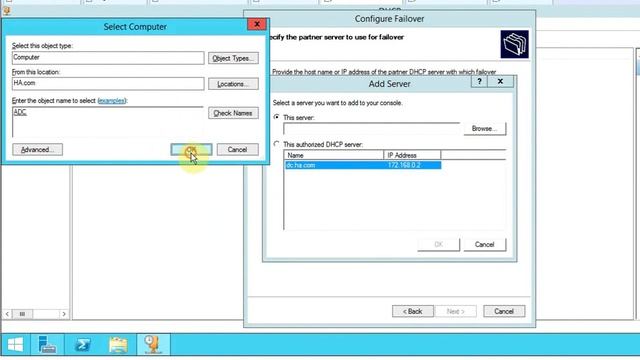Switch to DHCP console taskbar icon

tap(153, 345)
